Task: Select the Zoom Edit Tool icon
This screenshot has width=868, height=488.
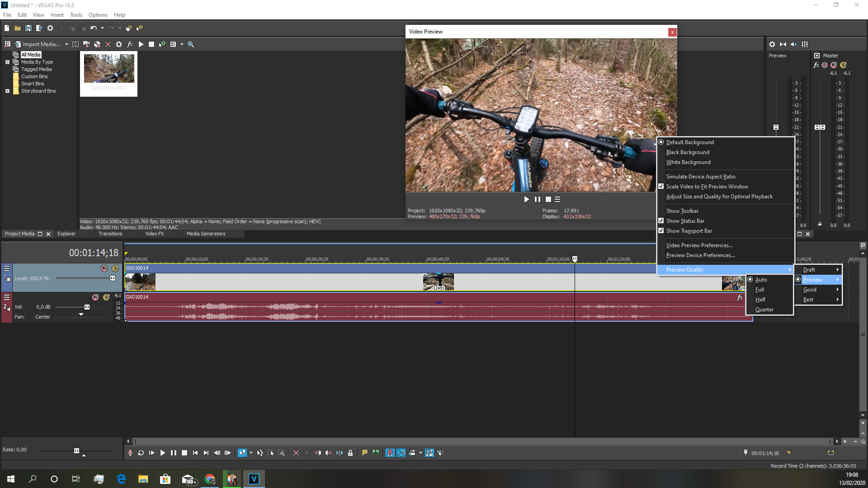Action: tap(282, 453)
